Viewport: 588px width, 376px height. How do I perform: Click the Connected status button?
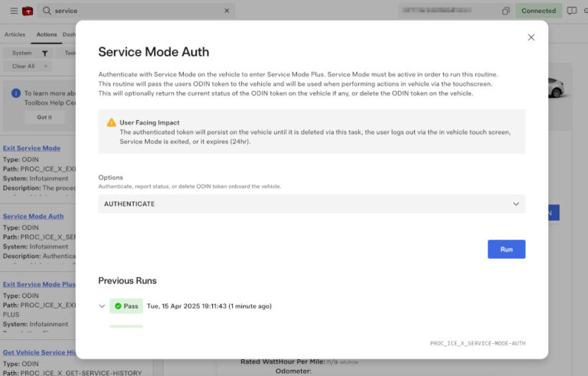point(538,11)
